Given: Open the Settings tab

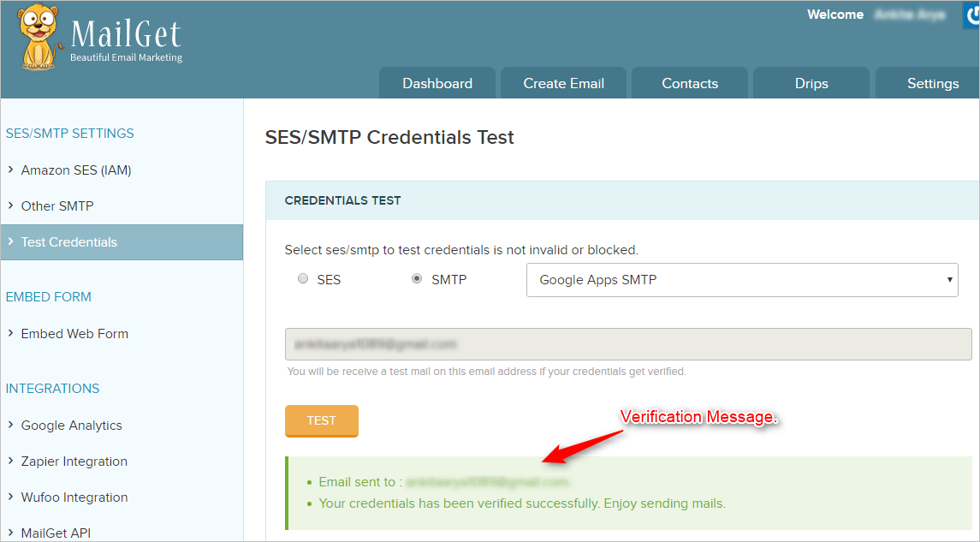Looking at the screenshot, I should point(929,83).
